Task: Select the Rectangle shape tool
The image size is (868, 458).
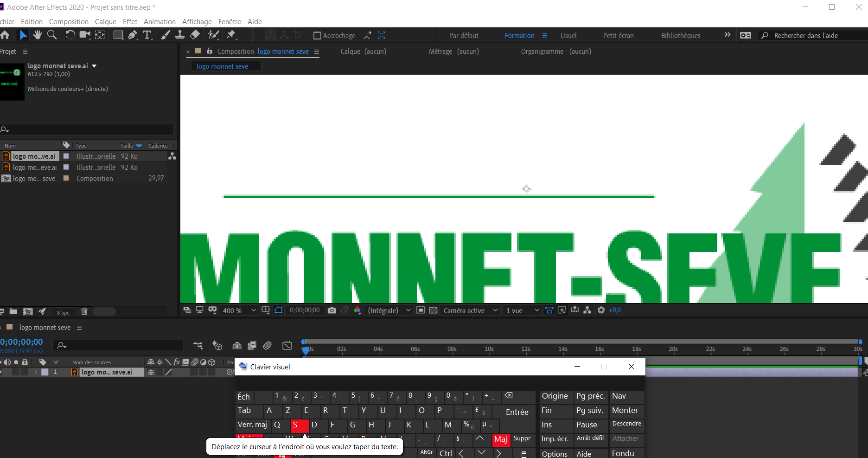Action: 118,35
